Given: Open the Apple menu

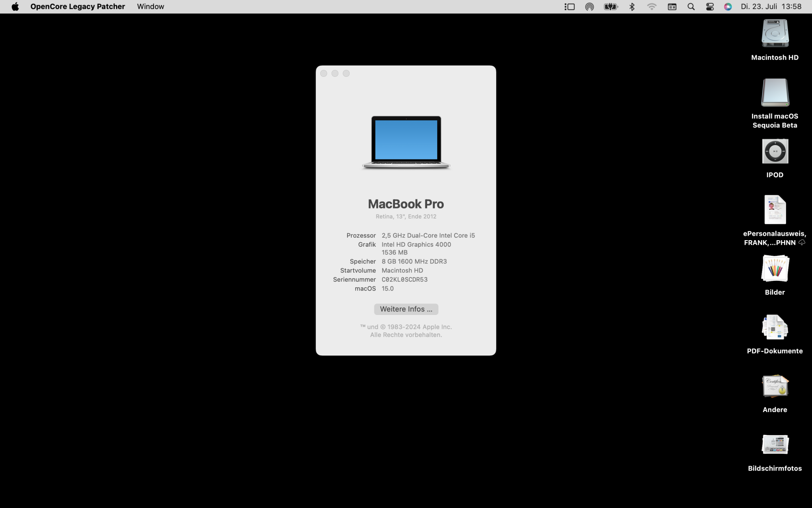Looking at the screenshot, I should pyautogui.click(x=15, y=7).
